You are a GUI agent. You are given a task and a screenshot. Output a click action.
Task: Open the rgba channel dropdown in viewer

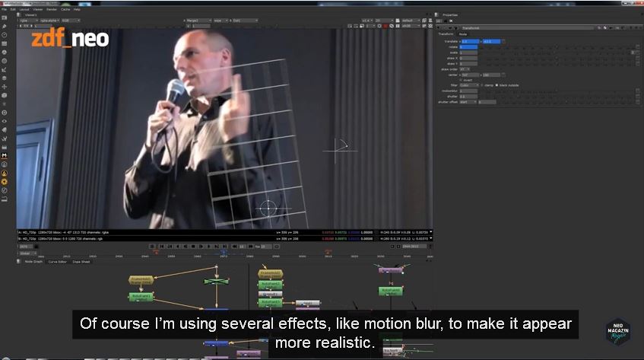(27, 21)
